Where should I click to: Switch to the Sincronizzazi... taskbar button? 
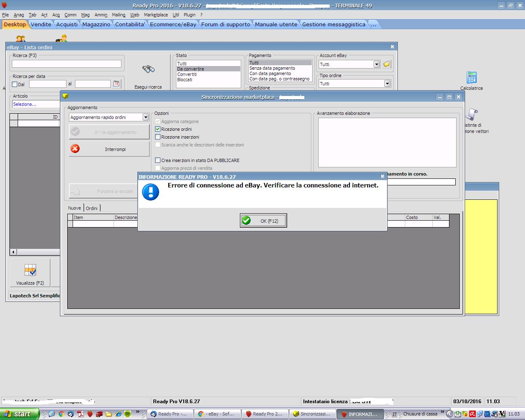tap(312, 414)
